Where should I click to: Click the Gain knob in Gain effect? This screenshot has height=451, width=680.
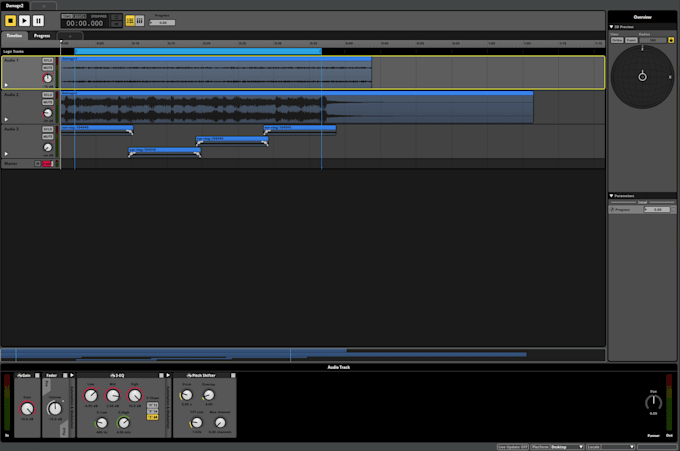click(27, 409)
